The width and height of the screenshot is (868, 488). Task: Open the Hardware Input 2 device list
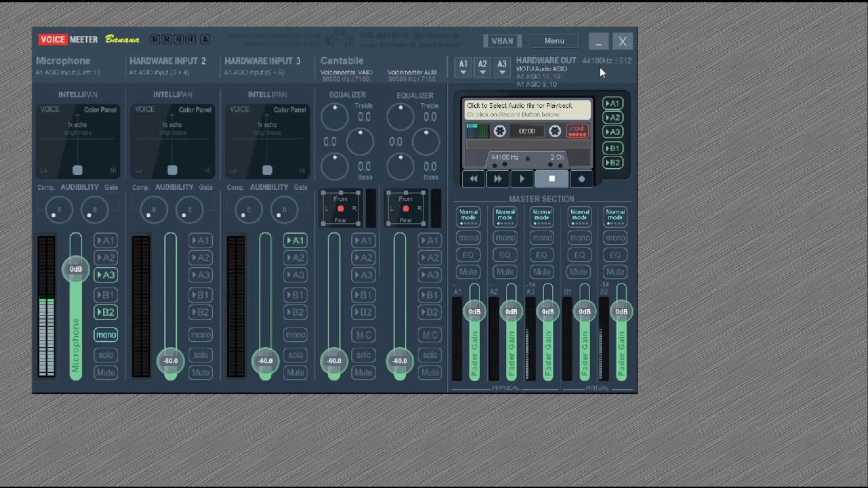click(159, 72)
